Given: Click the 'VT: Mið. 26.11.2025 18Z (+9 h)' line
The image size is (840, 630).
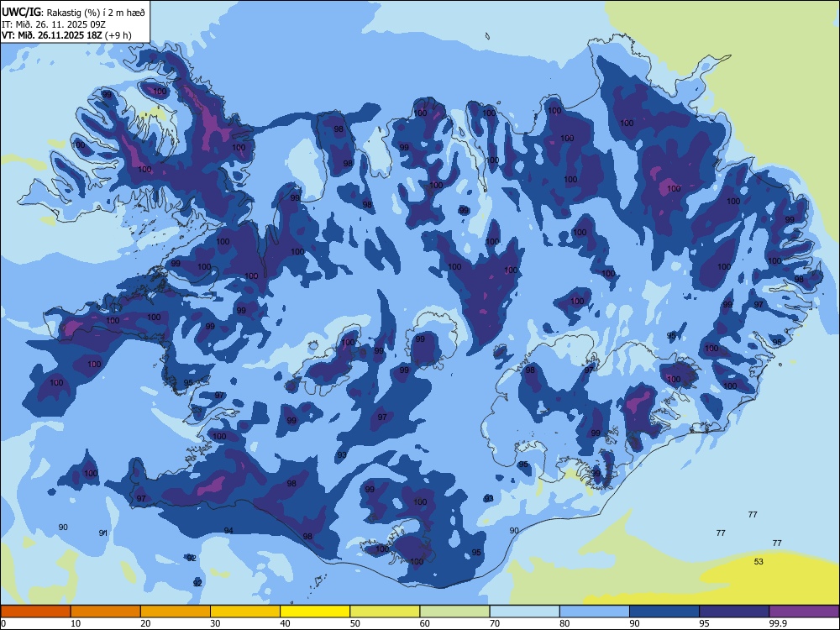Looking at the screenshot, I should click(66, 35).
